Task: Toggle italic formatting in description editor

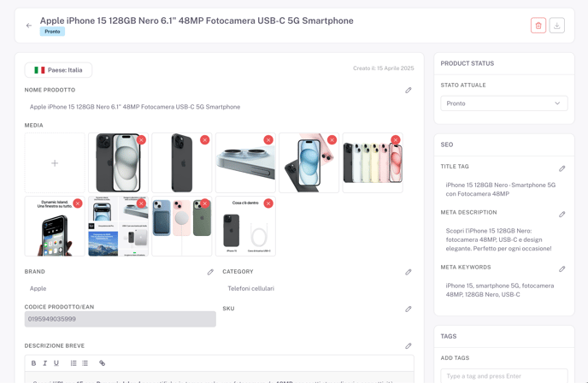Action: click(x=45, y=363)
